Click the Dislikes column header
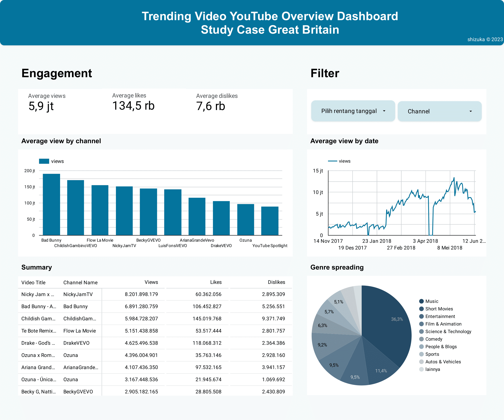This screenshot has height=420, width=504. [276, 282]
